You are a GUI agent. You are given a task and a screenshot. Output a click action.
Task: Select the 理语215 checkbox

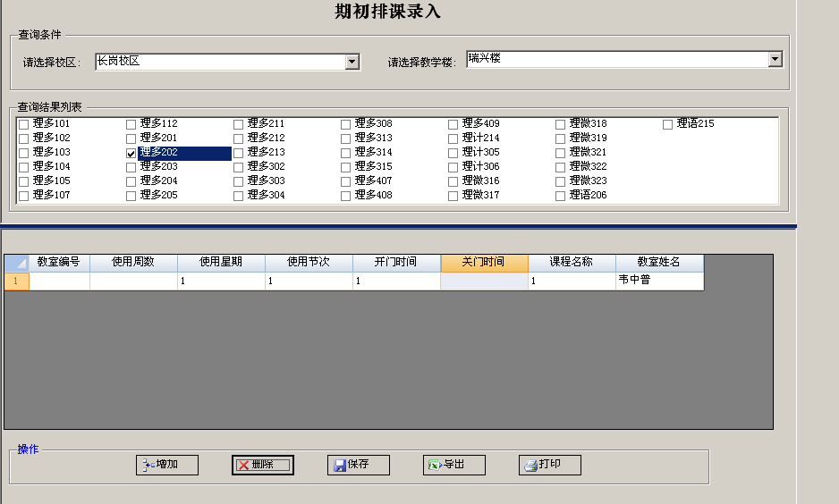[x=668, y=124]
